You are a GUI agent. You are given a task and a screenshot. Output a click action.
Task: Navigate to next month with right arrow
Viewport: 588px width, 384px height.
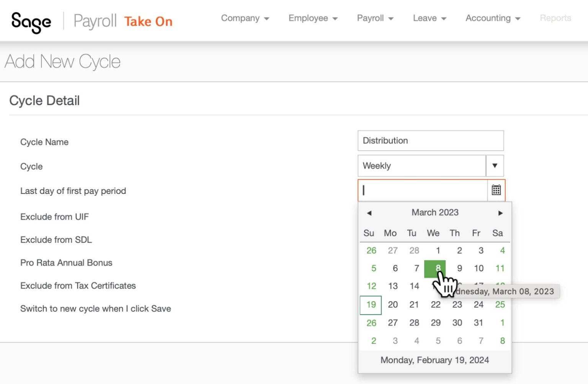[x=501, y=213]
